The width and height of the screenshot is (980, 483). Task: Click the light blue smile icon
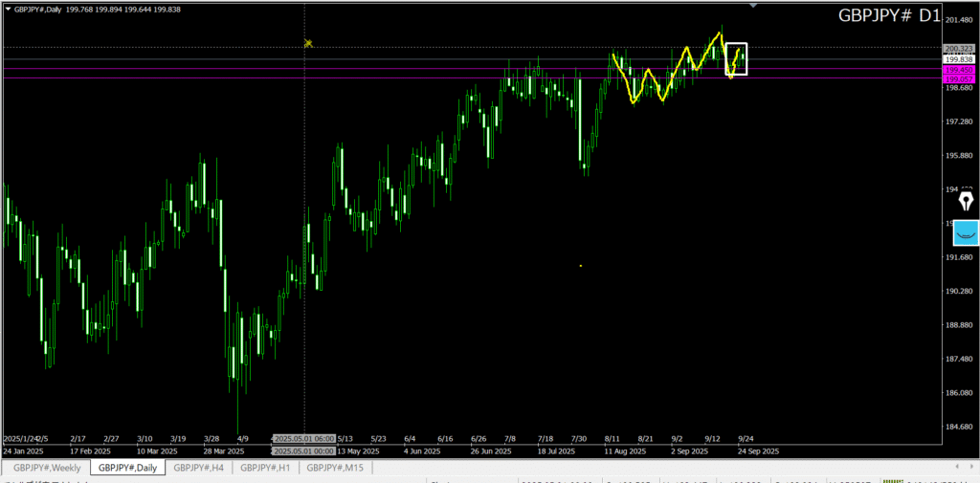pos(966,232)
